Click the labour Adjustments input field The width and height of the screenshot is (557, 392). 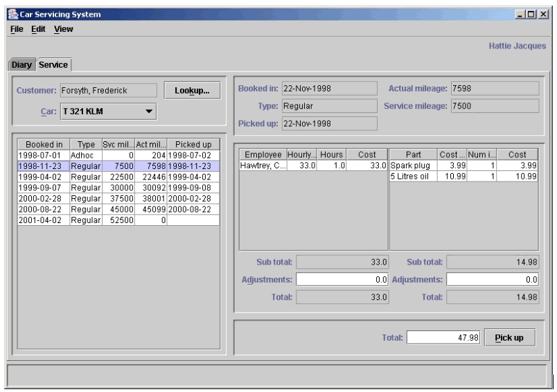pos(342,280)
